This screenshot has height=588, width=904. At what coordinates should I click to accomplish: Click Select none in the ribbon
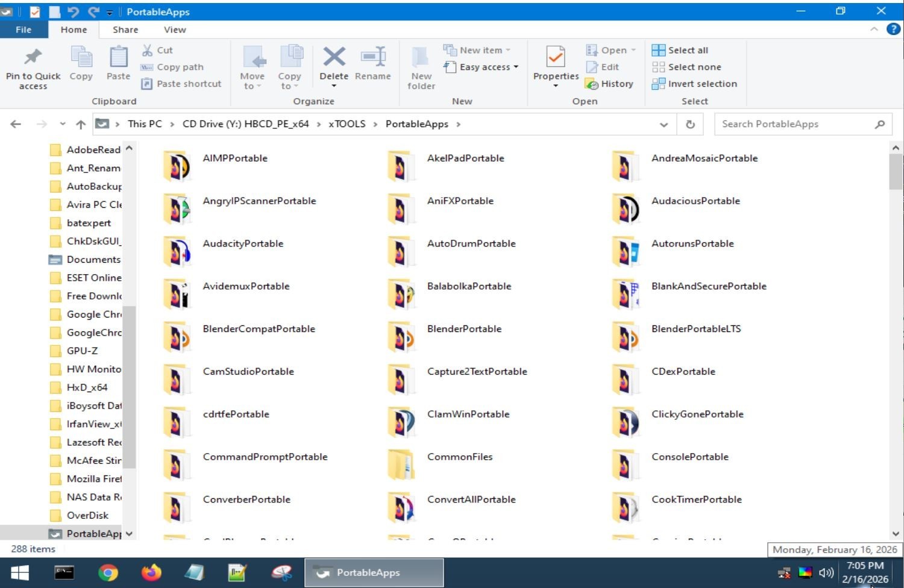687,67
